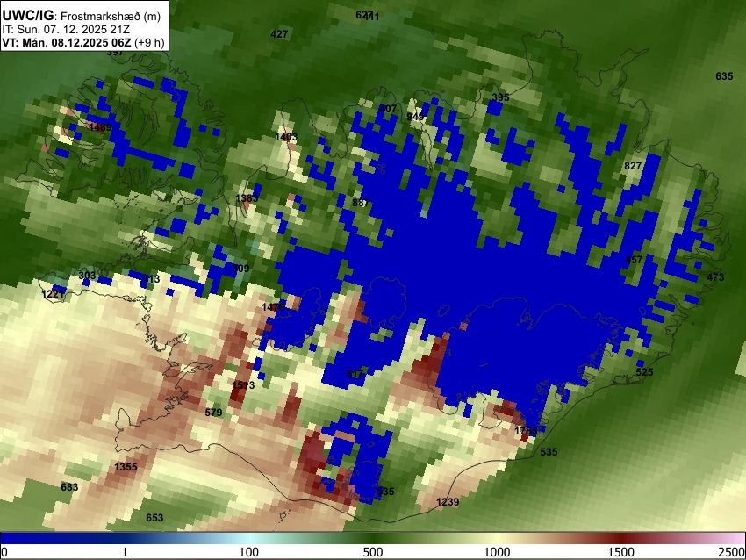This screenshot has height=560, width=746.
Task: Click the 635 label over the eastern sea
Action: pos(724,76)
